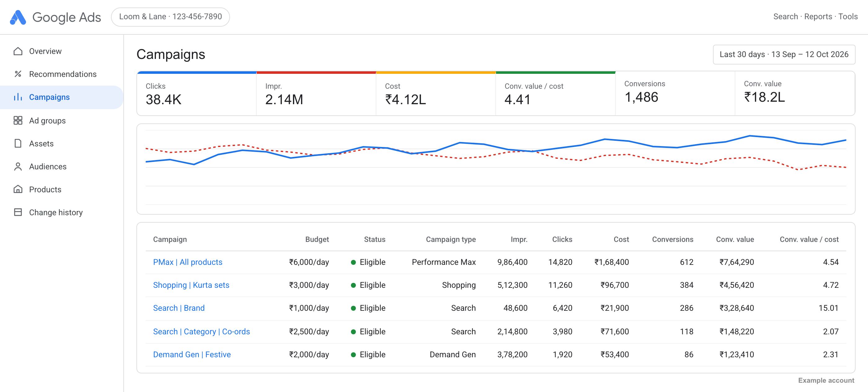Open Change history section
The width and height of the screenshot is (868, 392).
(61, 212)
